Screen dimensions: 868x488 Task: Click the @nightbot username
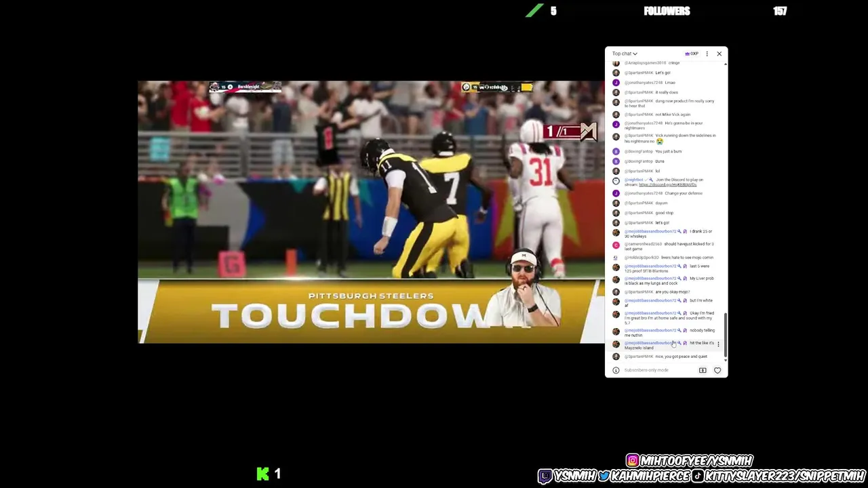(x=633, y=180)
